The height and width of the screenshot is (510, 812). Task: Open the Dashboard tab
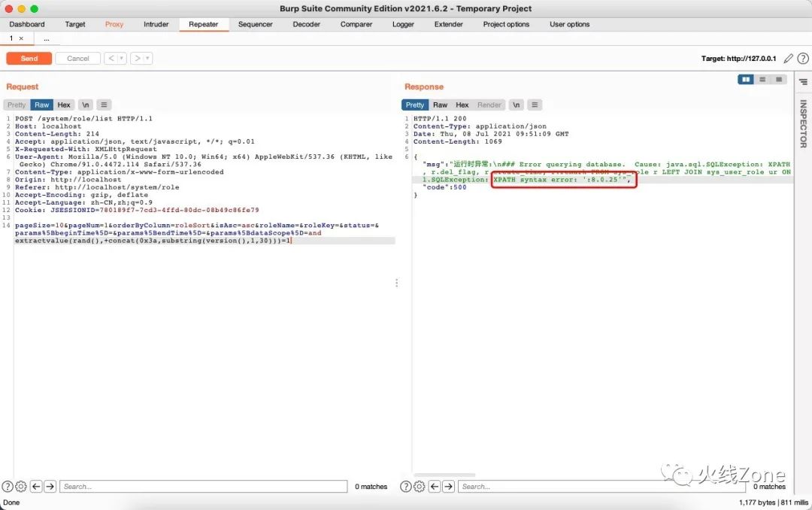coord(27,24)
